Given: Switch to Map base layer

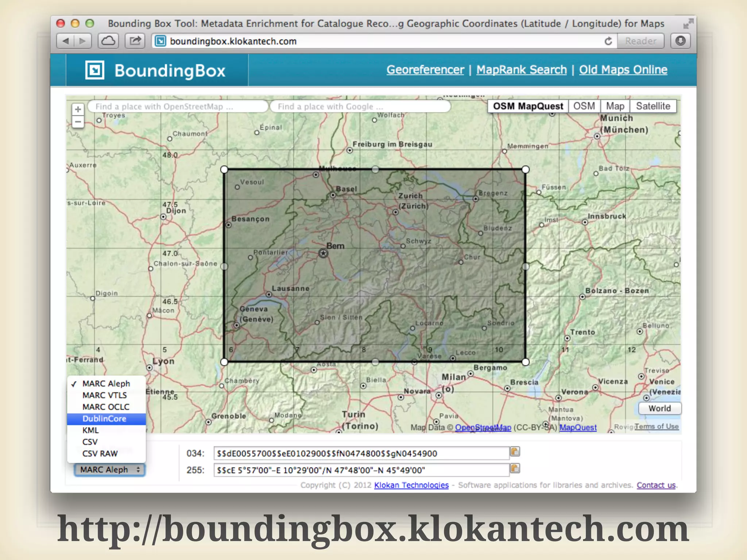Looking at the screenshot, I should click(615, 106).
